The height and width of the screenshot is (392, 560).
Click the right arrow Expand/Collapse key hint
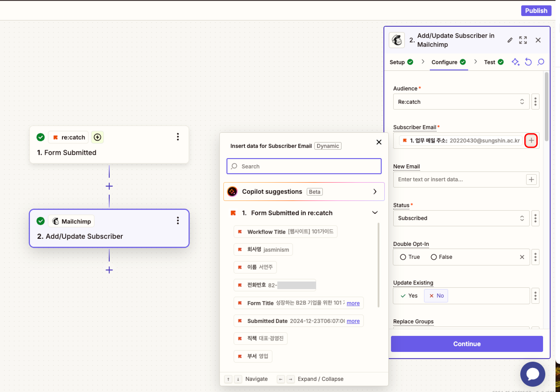291,379
